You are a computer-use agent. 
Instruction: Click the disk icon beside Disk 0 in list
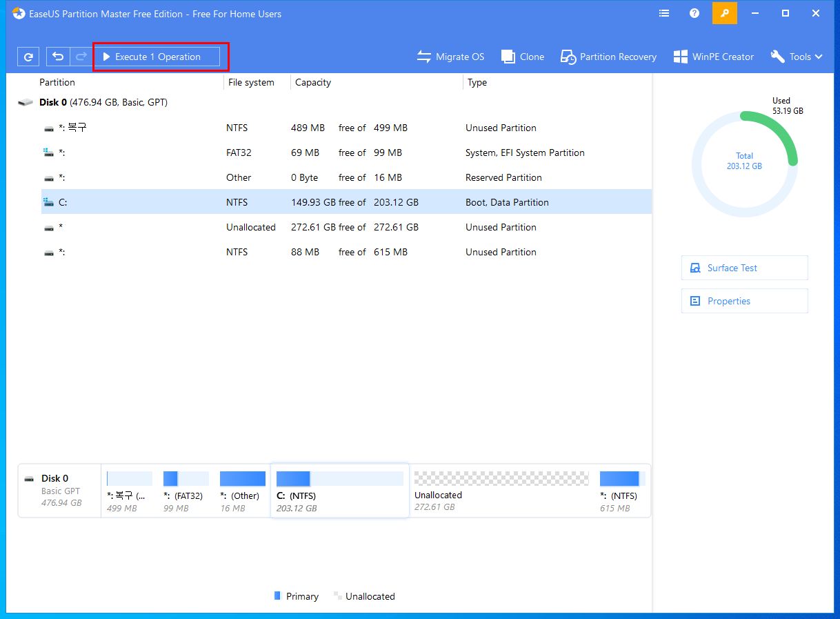pos(26,102)
